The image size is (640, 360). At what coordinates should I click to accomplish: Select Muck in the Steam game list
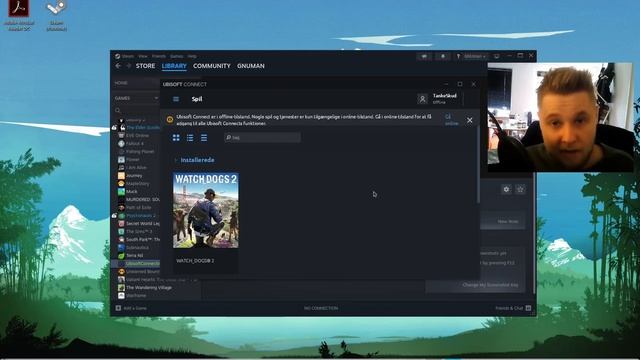pyautogui.click(x=132, y=191)
